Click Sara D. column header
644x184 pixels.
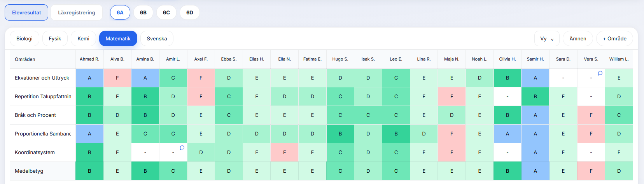coord(563,59)
